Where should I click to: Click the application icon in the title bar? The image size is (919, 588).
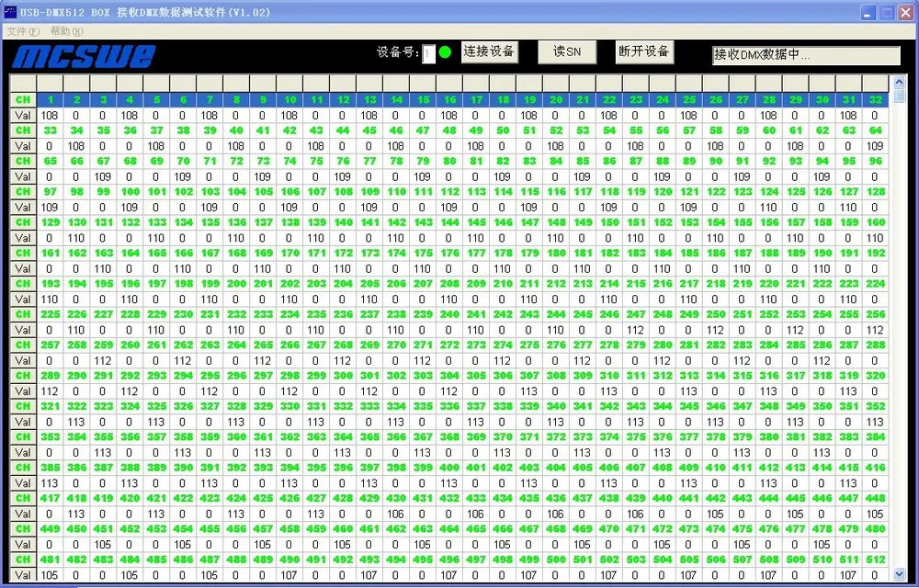click(x=10, y=12)
